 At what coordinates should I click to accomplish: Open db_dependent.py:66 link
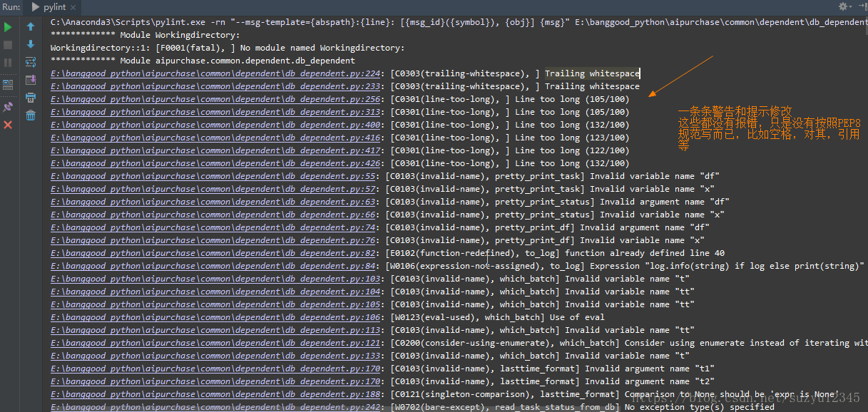click(213, 215)
